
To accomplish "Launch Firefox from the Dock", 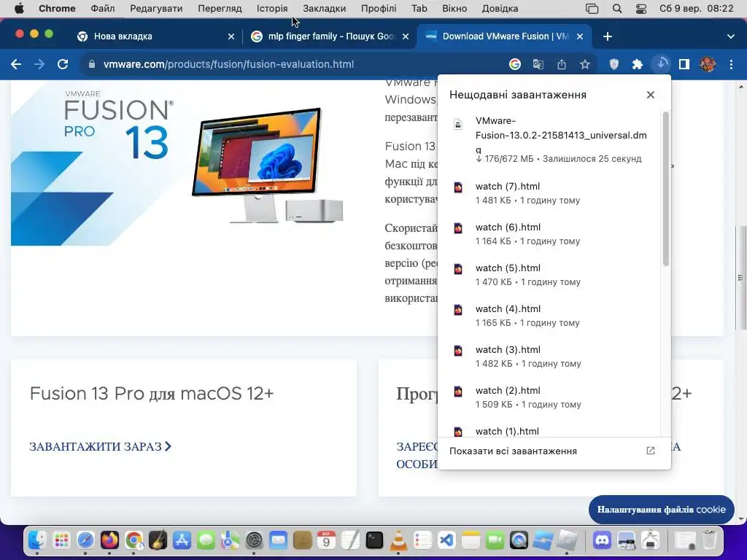I will [x=109, y=540].
